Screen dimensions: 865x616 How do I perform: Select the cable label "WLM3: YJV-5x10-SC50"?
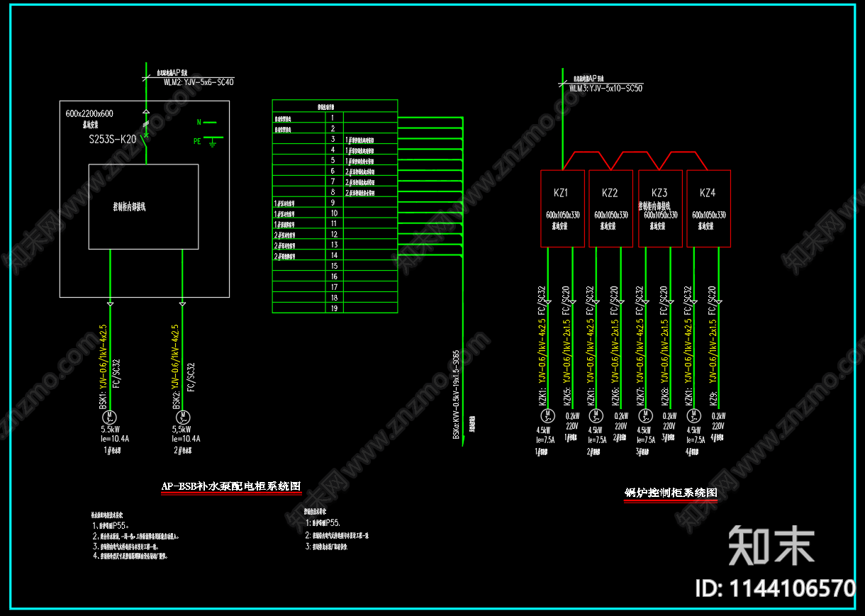click(x=605, y=89)
